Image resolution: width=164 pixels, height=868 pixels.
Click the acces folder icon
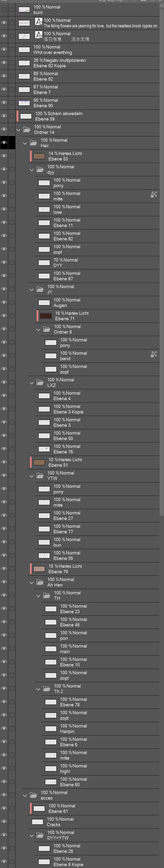(x=33, y=795)
